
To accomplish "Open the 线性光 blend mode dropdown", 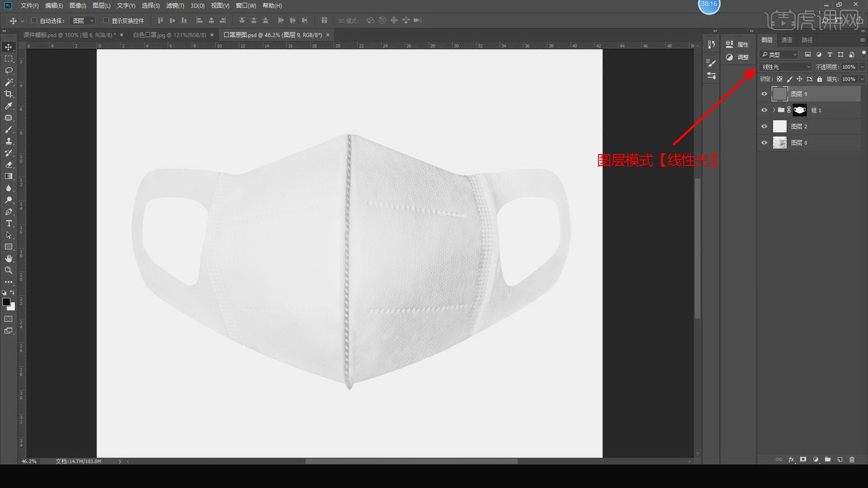I will coord(786,67).
